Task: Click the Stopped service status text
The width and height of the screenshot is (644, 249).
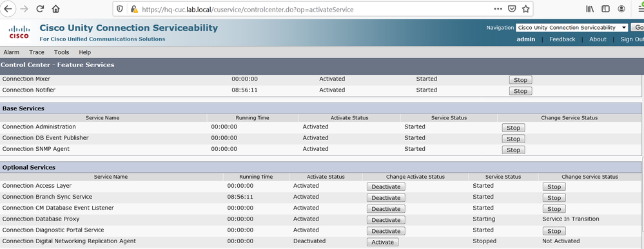Action: coord(485,241)
